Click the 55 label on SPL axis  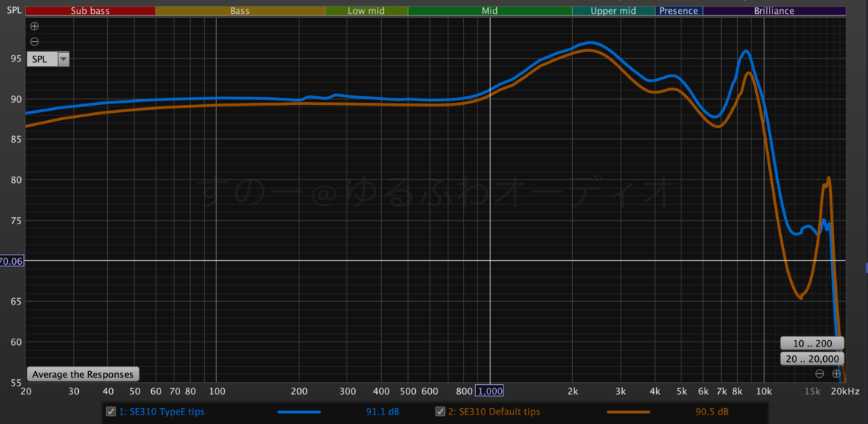17,382
